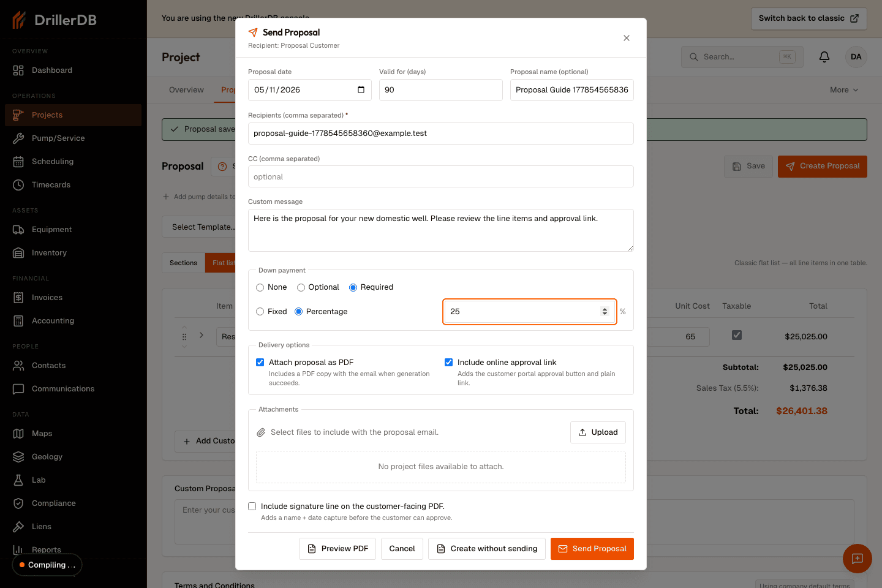The height and width of the screenshot is (588, 882).
Task: Click the orange Send Proposal button
Action: 592,549
